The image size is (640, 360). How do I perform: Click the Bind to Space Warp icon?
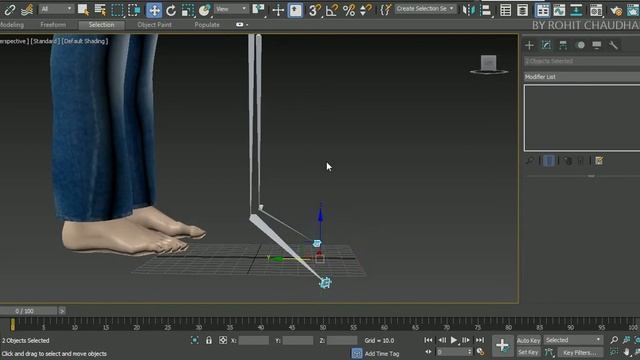pyautogui.click(x=27, y=10)
